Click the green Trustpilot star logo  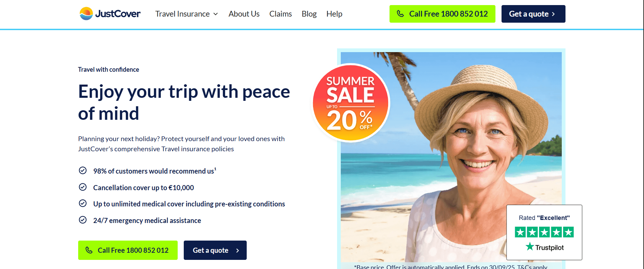pos(530,246)
